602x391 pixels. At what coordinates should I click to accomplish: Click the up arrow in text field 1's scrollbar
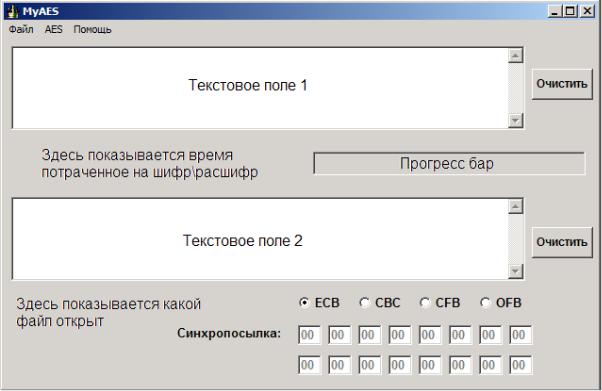[515, 56]
